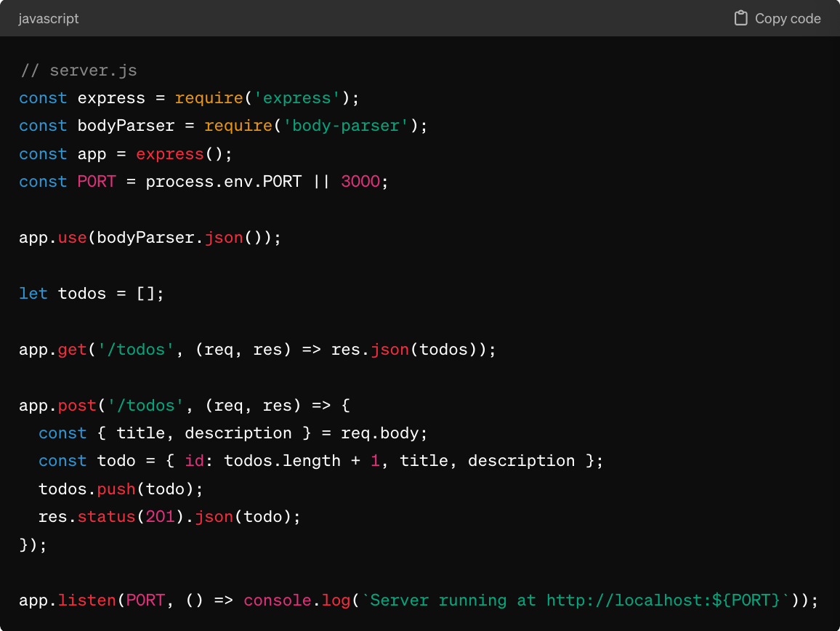Select the todos array declaration
The image size is (840, 631).
click(91, 293)
